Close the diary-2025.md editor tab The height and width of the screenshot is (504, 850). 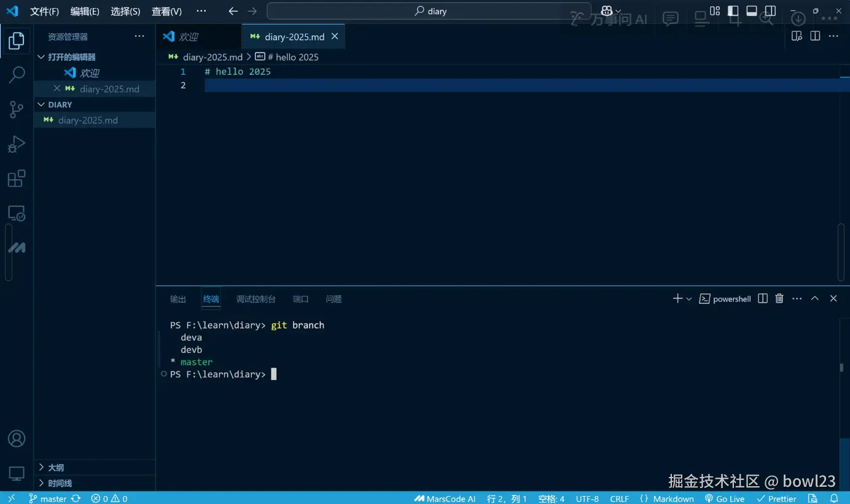click(x=335, y=36)
